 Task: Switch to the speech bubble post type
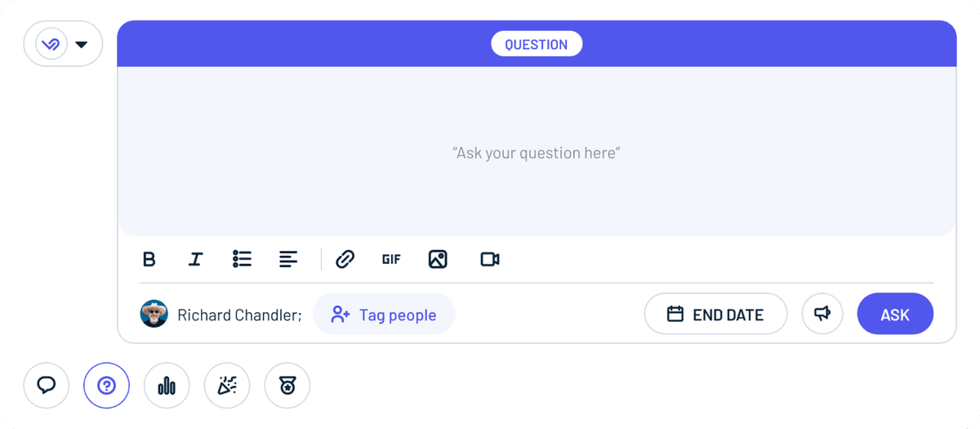click(47, 385)
